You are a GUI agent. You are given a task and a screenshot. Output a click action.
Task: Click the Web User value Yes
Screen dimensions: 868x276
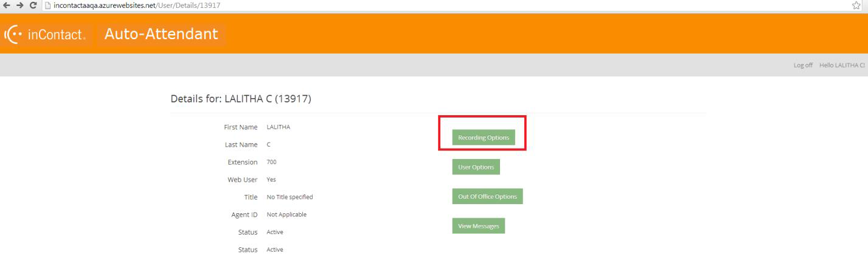point(271,180)
